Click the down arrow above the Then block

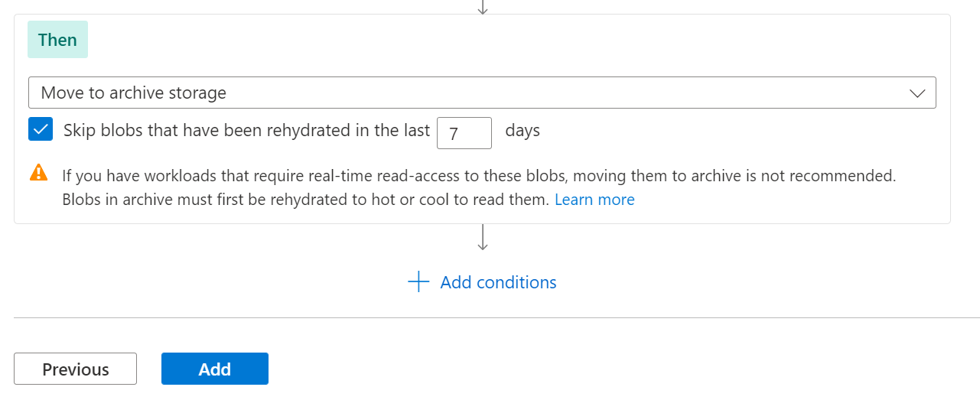pos(483,6)
